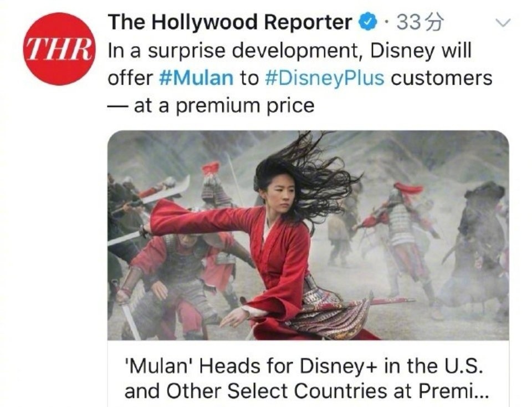Click "Disney will" in the tweet text
The width and height of the screenshot is (532, 407).
[x=421, y=51]
